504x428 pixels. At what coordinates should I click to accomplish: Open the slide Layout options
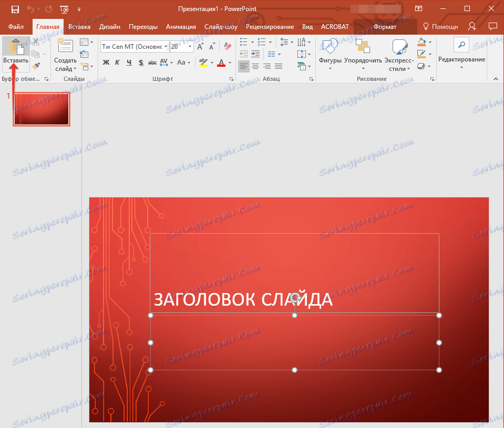tap(86, 42)
